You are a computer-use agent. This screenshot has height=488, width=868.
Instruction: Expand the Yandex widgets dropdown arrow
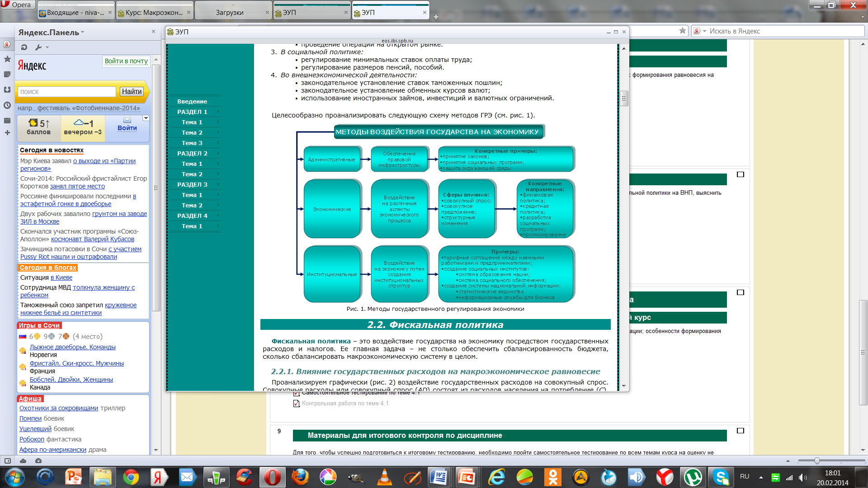coord(146,118)
